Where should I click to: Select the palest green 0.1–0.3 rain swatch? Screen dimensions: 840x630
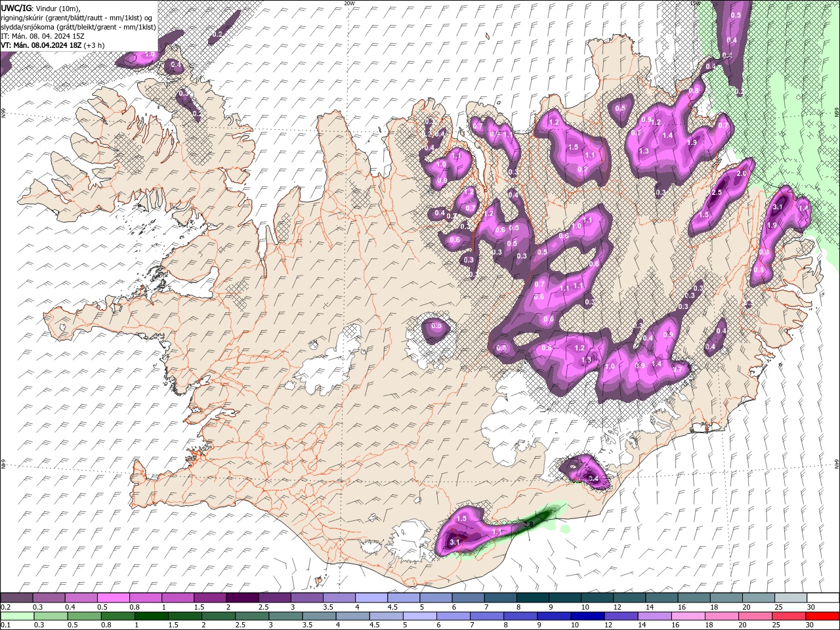17,616
